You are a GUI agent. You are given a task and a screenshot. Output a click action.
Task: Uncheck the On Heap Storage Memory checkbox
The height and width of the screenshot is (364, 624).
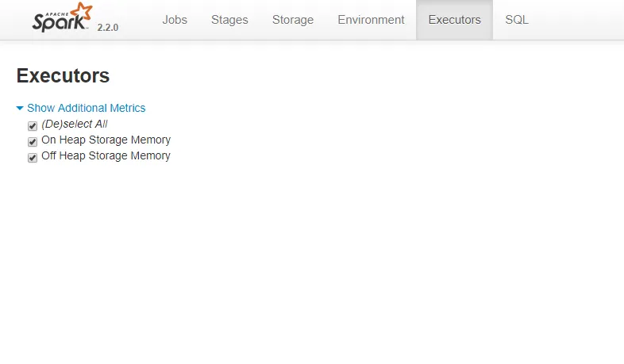(33, 142)
